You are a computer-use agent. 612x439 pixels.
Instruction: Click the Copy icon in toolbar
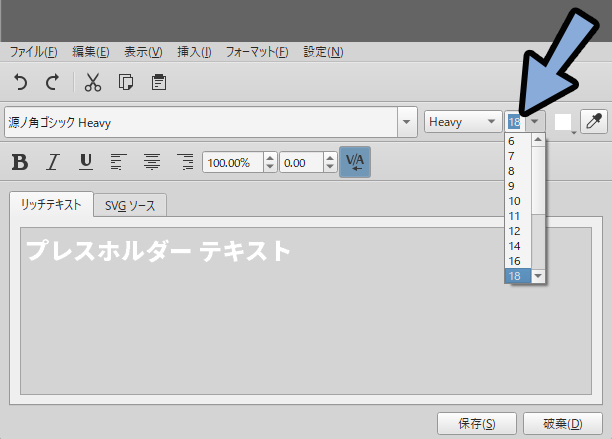[x=126, y=82]
